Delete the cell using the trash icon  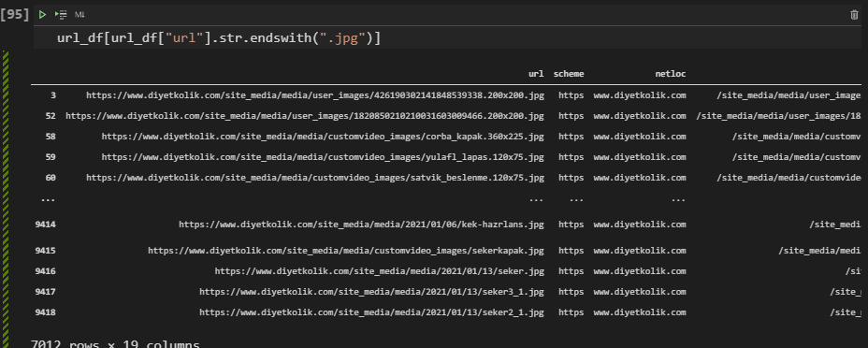tap(854, 15)
